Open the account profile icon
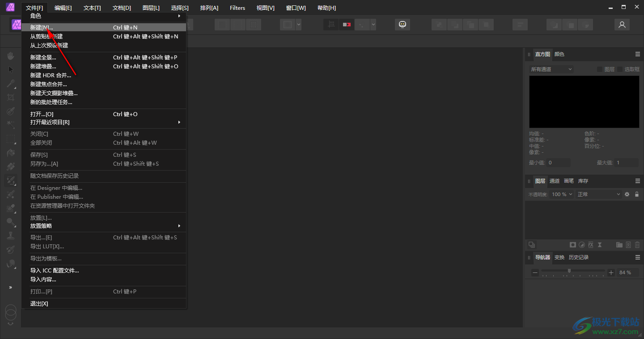This screenshot has height=339, width=644. pyautogui.click(x=622, y=25)
